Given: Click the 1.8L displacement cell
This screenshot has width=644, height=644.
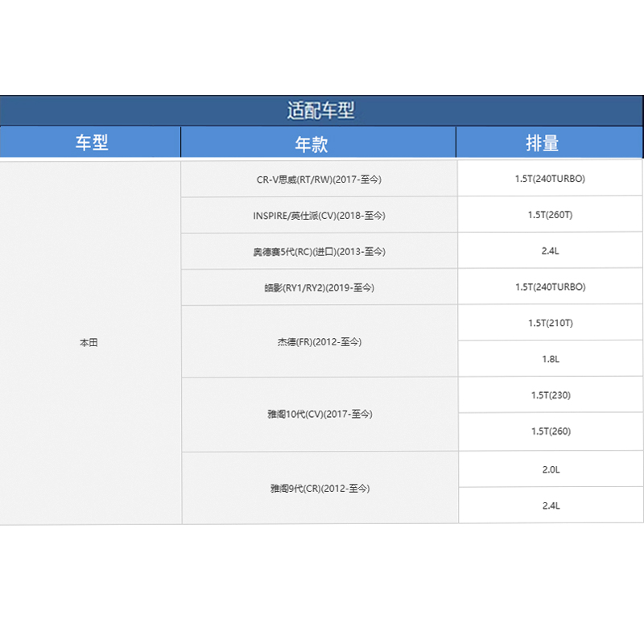Looking at the screenshot, I should (550, 359).
